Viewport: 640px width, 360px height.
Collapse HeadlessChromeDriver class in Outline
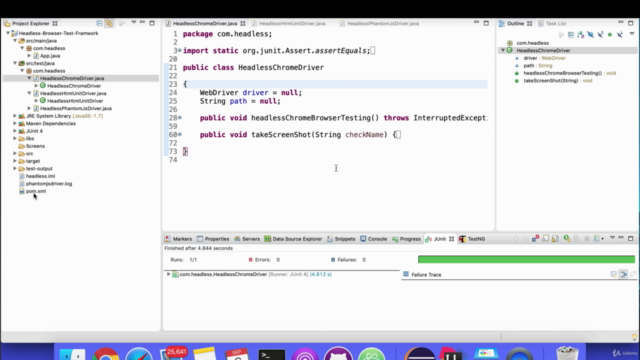pyautogui.click(x=503, y=50)
